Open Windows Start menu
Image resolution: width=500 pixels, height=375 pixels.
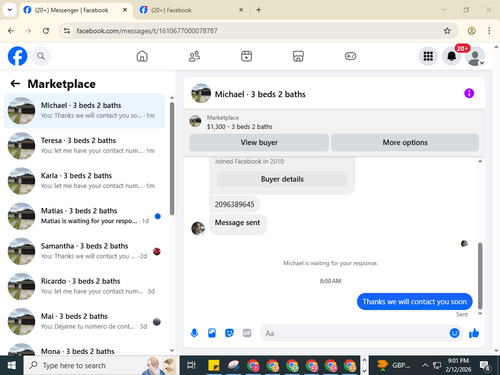click(12, 366)
